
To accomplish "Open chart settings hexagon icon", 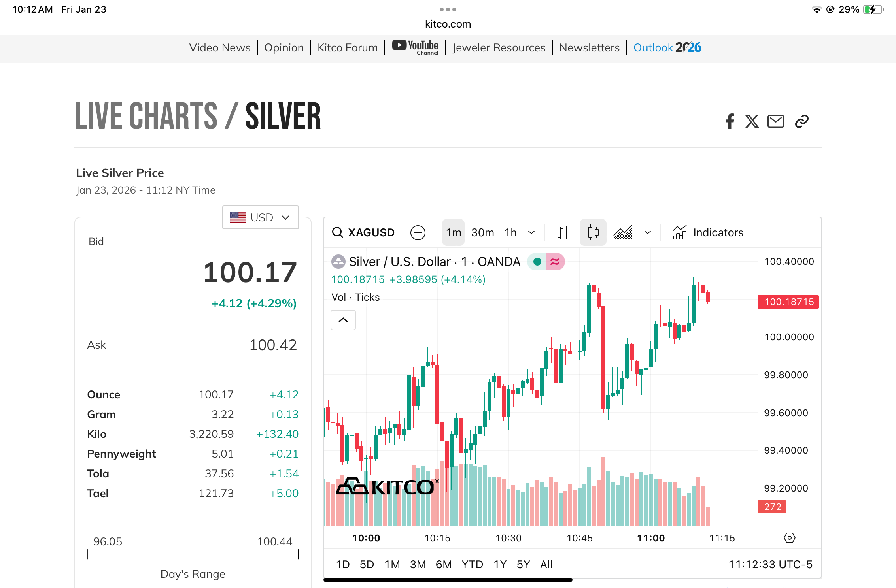I will (x=790, y=538).
